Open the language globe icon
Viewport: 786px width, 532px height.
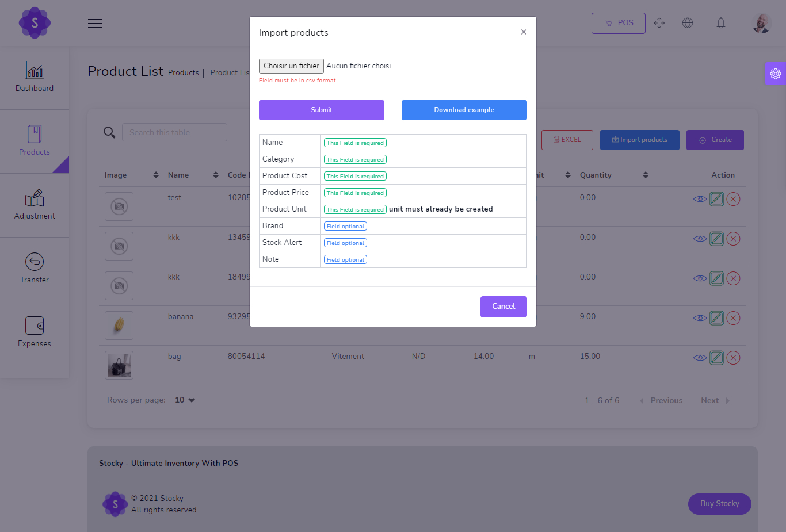(x=687, y=23)
